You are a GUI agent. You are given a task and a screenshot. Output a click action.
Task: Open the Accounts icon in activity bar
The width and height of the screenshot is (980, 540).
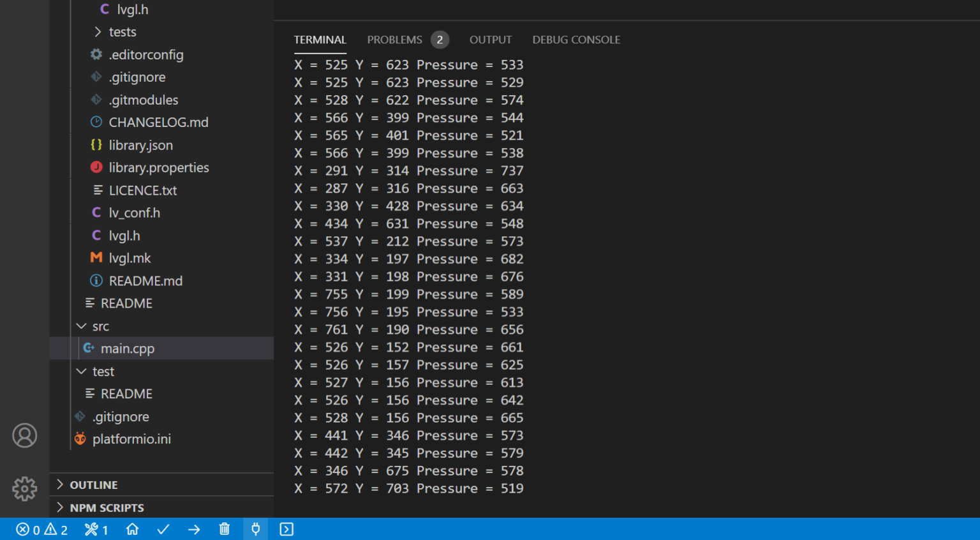click(24, 436)
